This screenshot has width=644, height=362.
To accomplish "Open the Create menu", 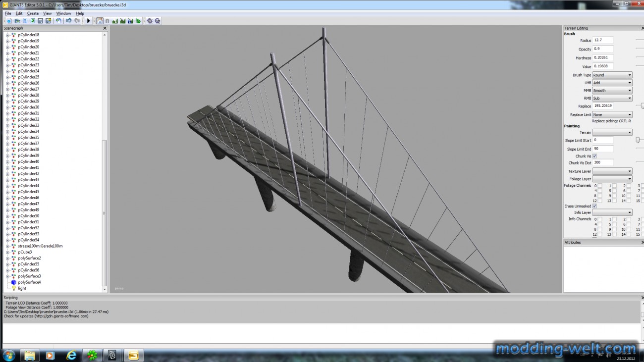I will 33,13.
